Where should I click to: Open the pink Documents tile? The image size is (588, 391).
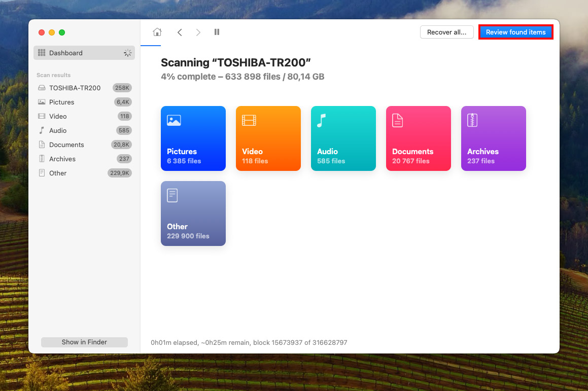point(419,138)
